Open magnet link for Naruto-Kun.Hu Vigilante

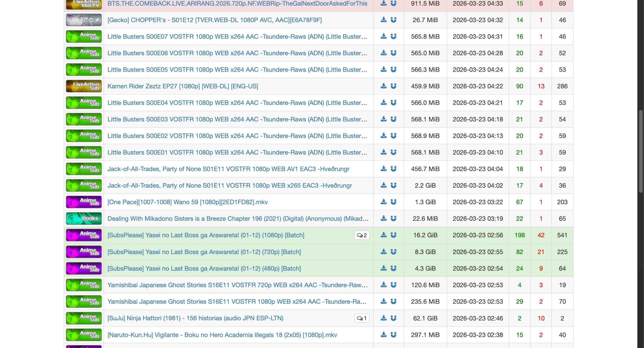(393, 335)
